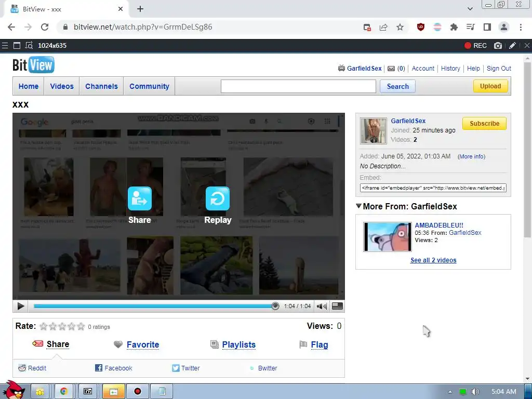Image resolution: width=532 pixels, height=399 pixels.
Task: Click the taskbar volume speaker icon
Action: [475, 392]
